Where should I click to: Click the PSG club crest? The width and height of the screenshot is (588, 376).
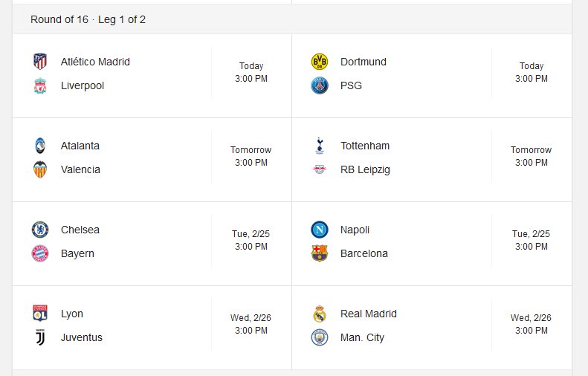coord(320,85)
